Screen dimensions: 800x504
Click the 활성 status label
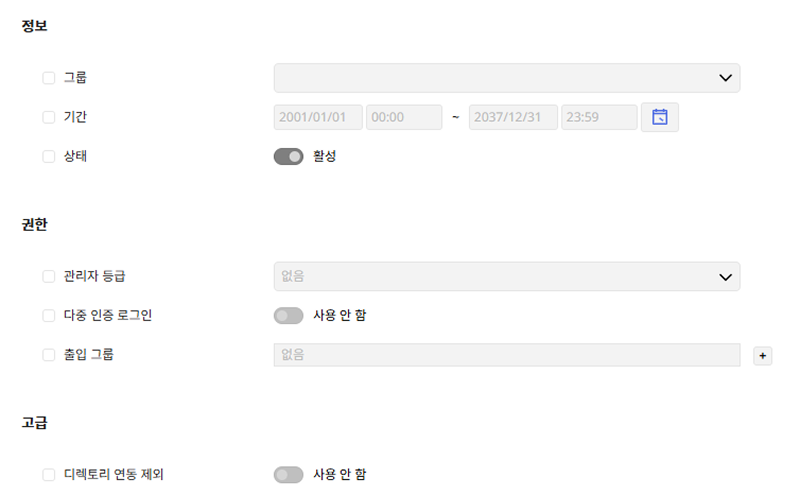point(324,156)
